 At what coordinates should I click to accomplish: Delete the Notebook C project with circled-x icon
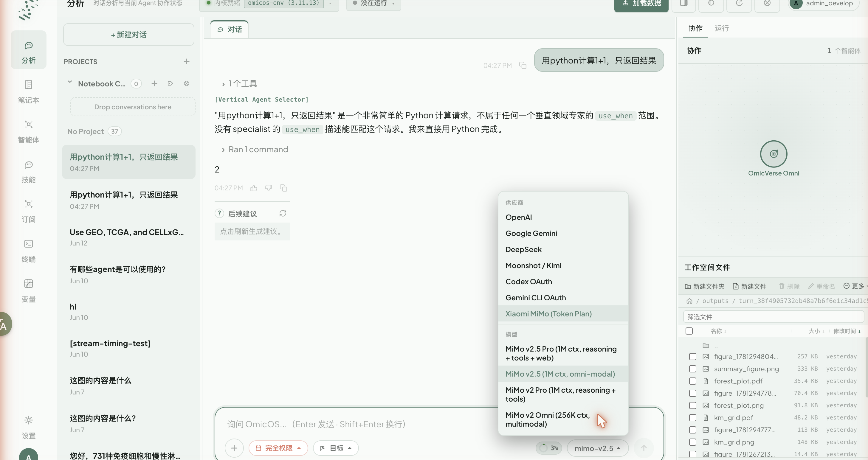coord(186,83)
